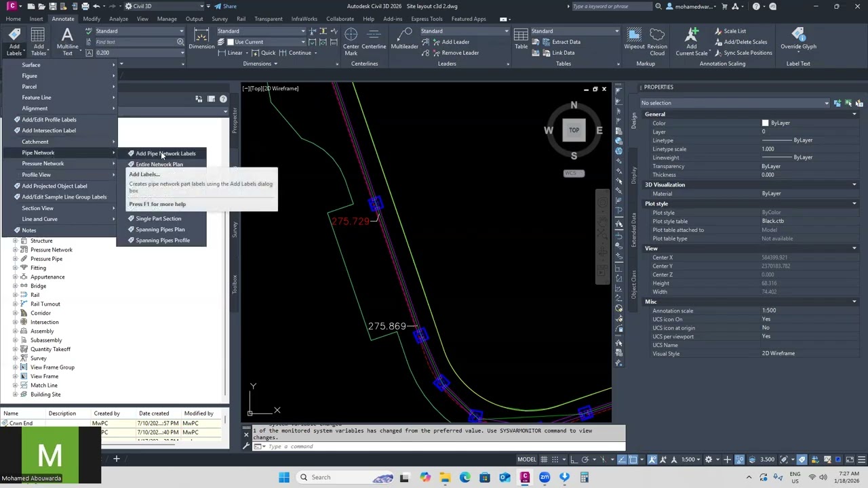Click the ByLayer color swatch in Properties
The height and width of the screenshot is (488, 868).
coord(766,123)
